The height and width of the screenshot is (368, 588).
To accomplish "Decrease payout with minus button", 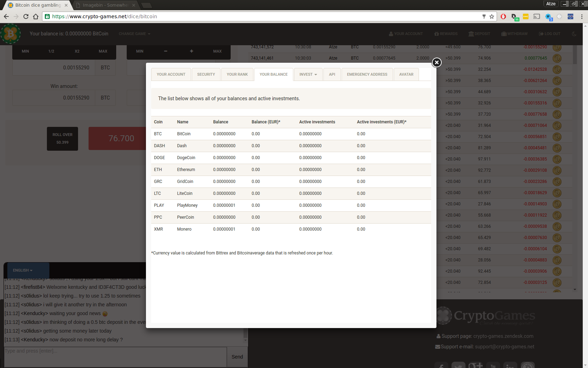I will click(x=166, y=51).
